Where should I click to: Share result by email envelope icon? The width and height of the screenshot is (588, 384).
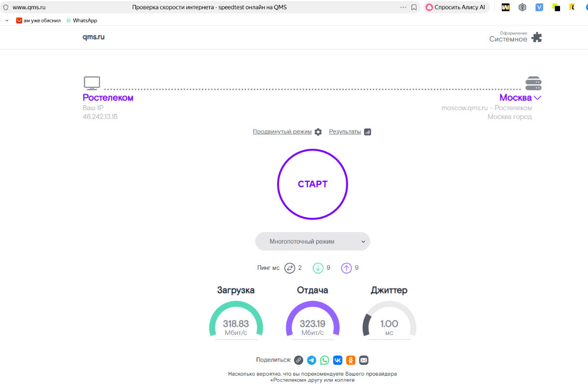coord(364,360)
